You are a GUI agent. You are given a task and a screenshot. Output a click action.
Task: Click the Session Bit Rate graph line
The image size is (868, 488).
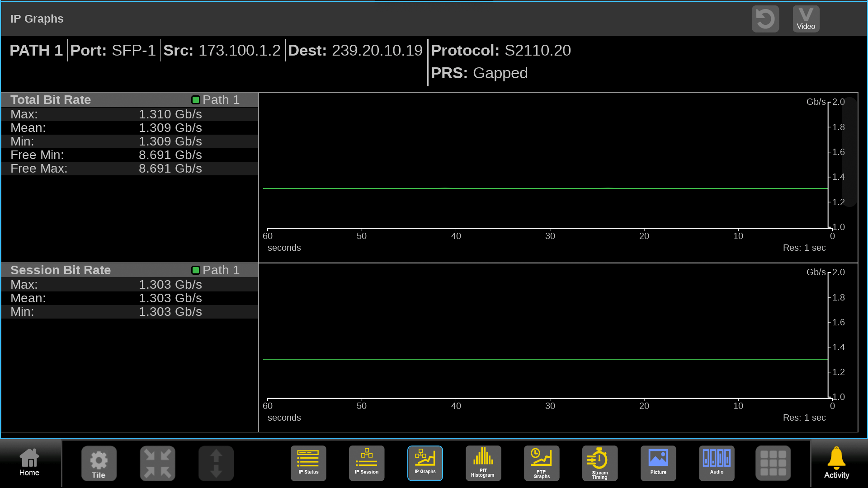pyautogui.click(x=542, y=359)
